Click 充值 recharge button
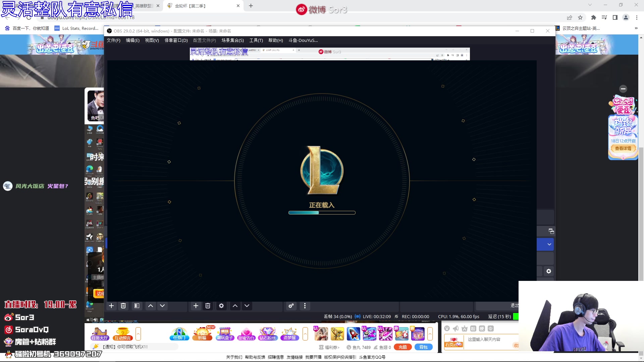 [x=402, y=347]
